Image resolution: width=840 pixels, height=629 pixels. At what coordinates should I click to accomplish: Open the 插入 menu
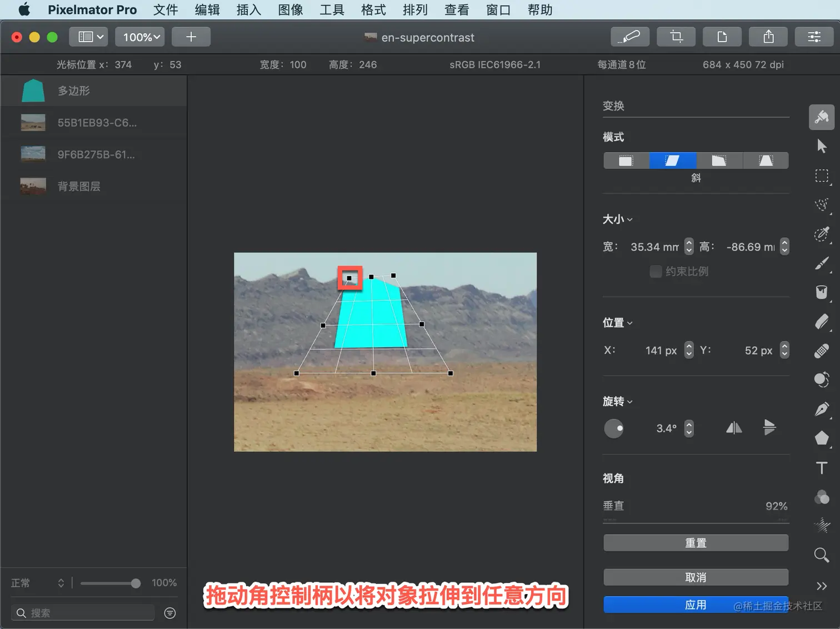tap(248, 9)
